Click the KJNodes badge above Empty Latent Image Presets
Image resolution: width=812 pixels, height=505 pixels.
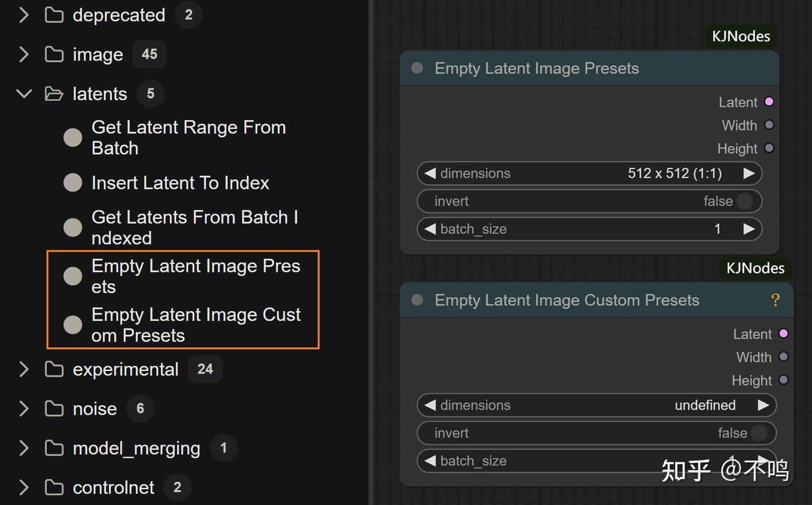coord(741,37)
